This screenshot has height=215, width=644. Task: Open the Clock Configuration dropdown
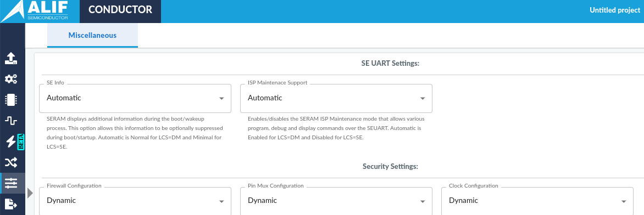click(537, 201)
